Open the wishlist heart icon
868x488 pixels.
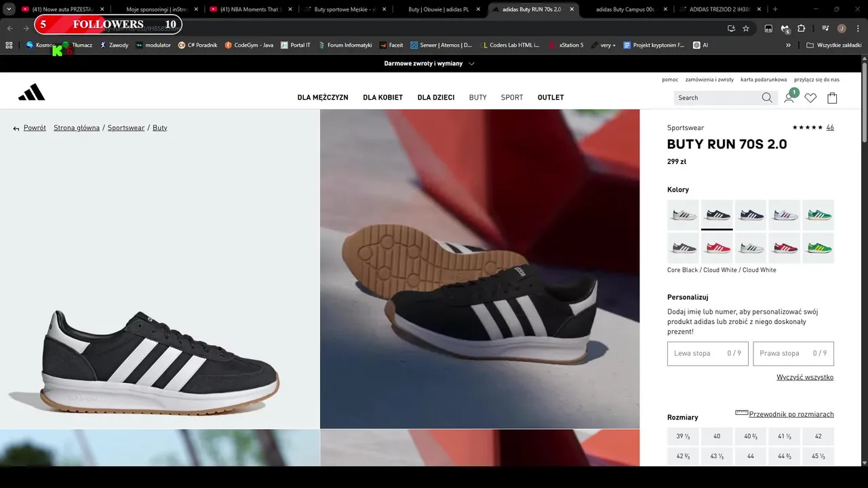(810, 98)
